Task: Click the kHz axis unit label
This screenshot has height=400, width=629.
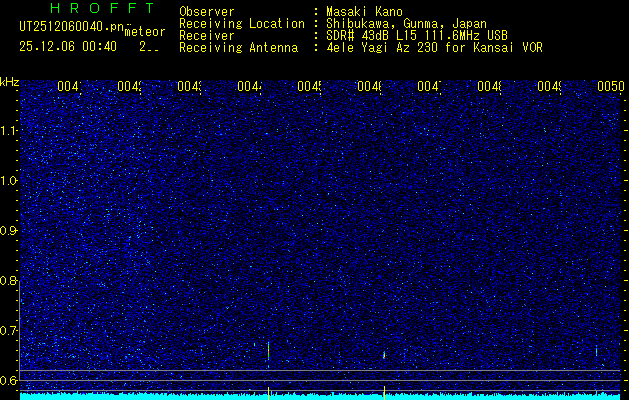Action: 10,82
